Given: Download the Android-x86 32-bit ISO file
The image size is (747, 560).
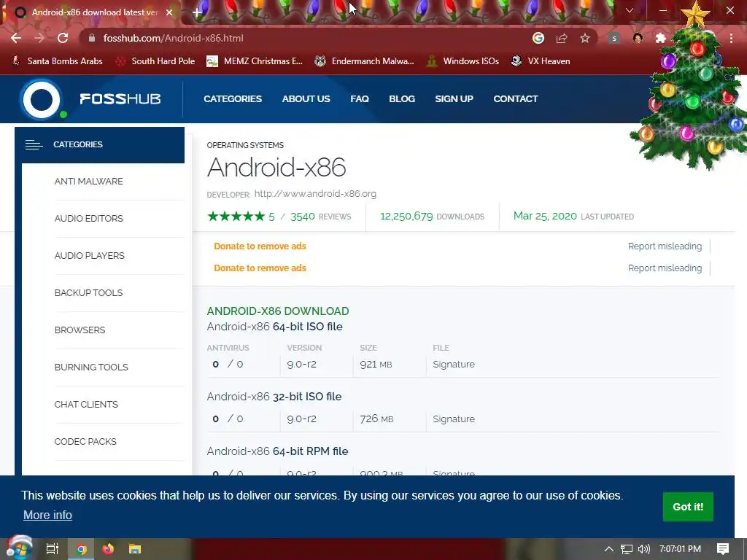Looking at the screenshot, I should pyautogui.click(x=274, y=397).
